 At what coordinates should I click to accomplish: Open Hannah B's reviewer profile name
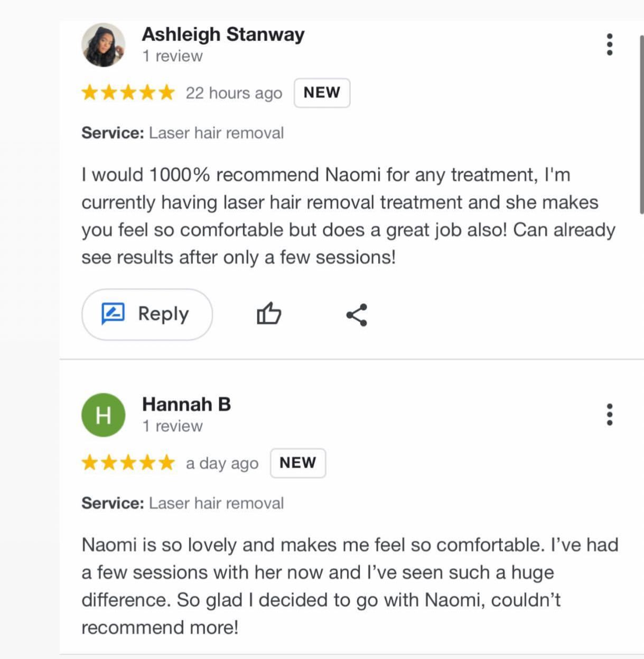[186, 404]
